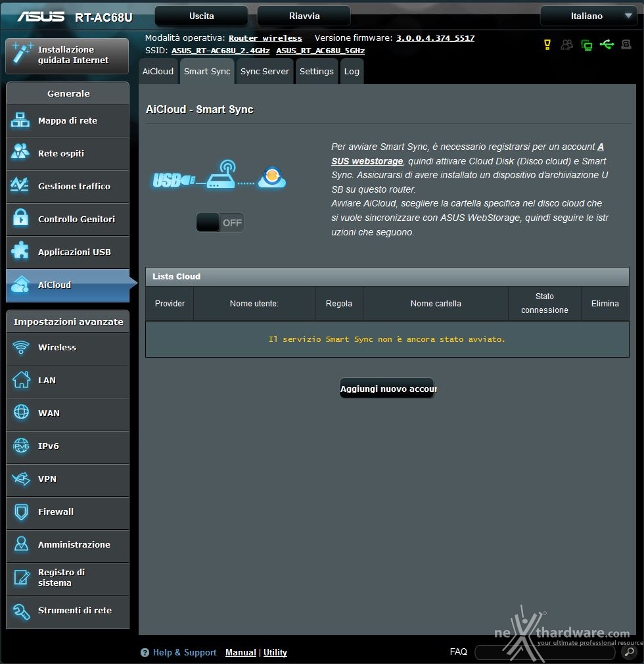This screenshot has width=644, height=664.
Task: Click the Nome cartella column header
Action: pyautogui.click(x=436, y=304)
